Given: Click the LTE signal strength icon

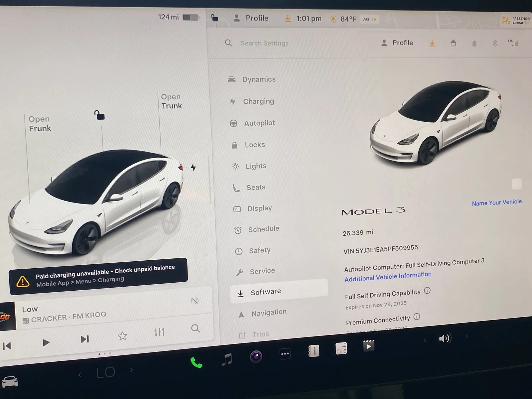Looking at the screenshot, I should click(x=513, y=43).
